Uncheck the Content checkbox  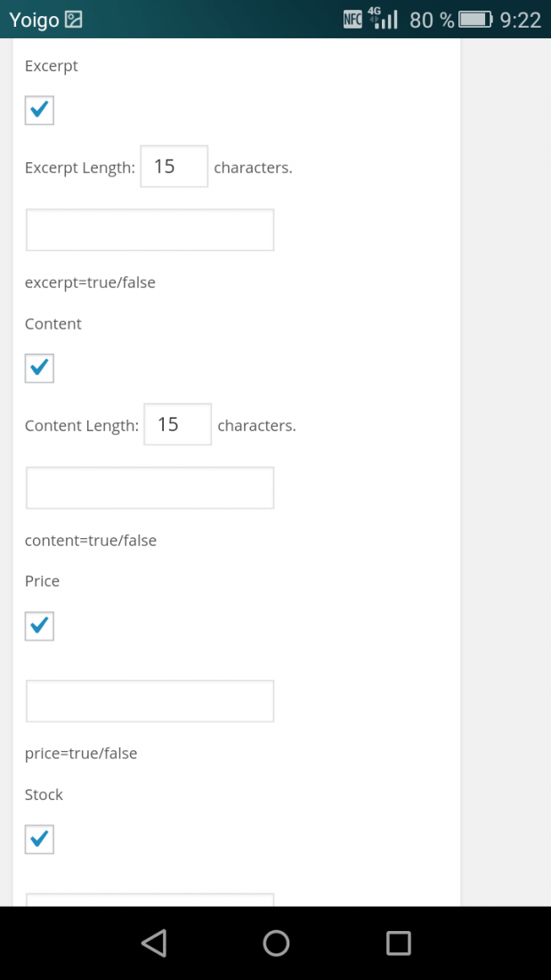39,368
